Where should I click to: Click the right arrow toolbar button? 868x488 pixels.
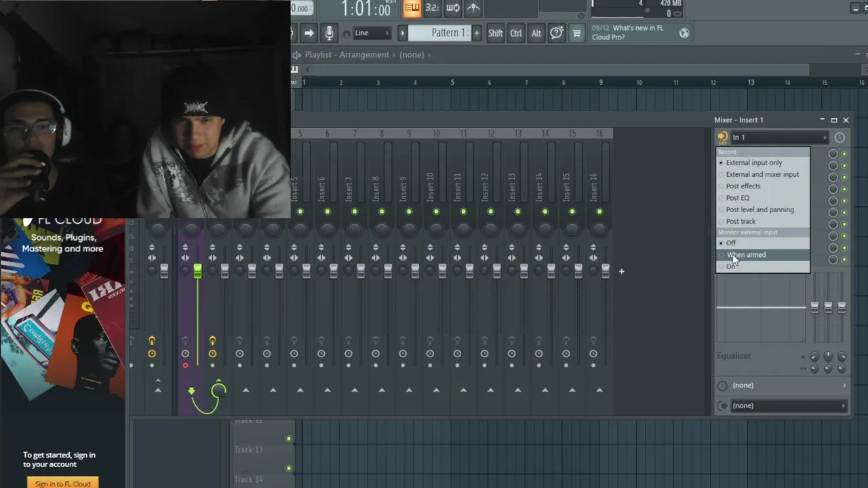click(309, 33)
